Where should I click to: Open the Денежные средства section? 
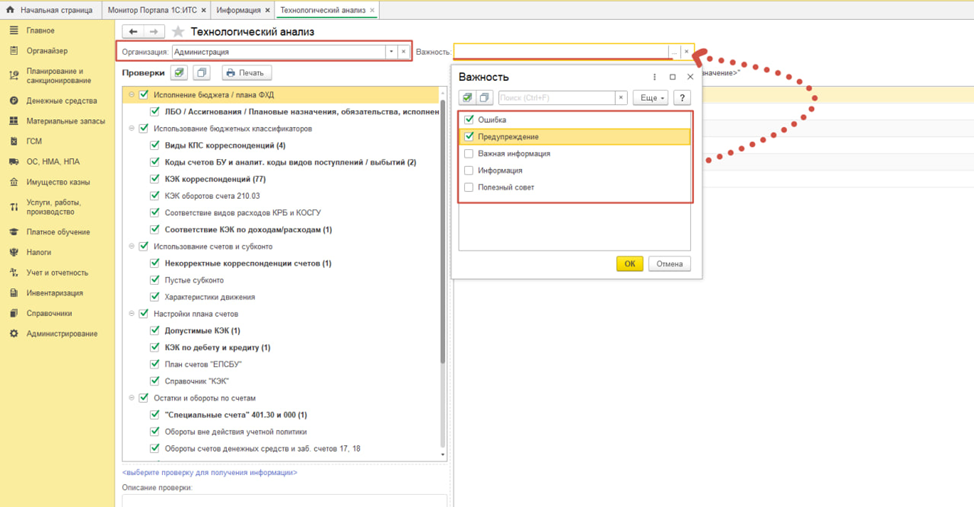(x=61, y=101)
